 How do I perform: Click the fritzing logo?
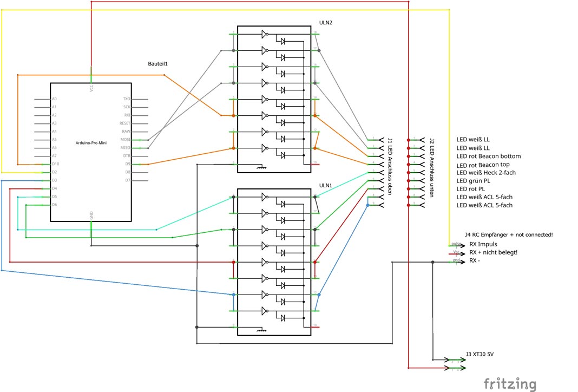click(x=510, y=383)
